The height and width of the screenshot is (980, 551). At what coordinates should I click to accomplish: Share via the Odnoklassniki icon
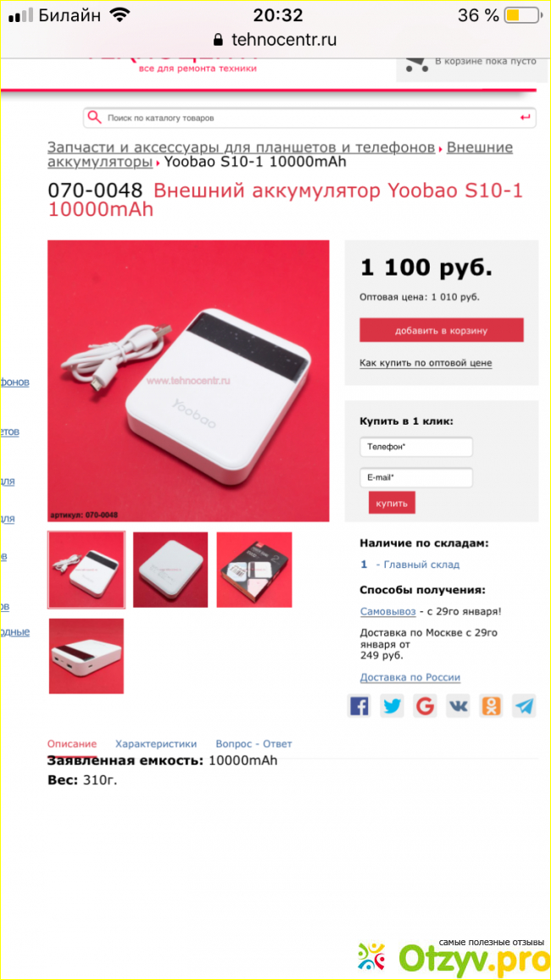pyautogui.click(x=491, y=705)
